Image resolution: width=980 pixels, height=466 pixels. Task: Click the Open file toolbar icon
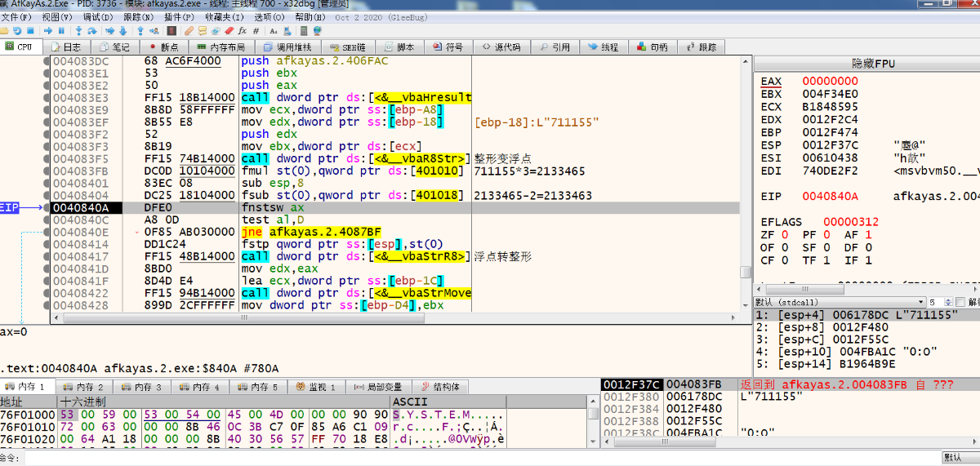coord(4,31)
